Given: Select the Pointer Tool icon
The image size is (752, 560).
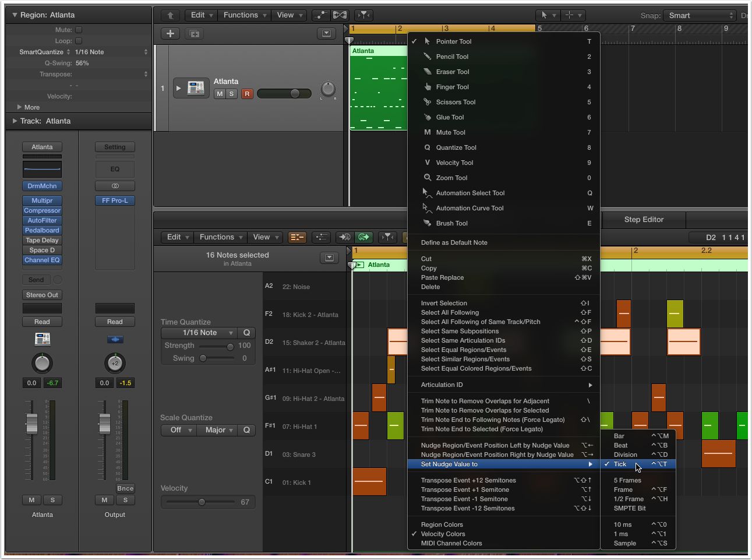Looking at the screenshot, I should 427,41.
